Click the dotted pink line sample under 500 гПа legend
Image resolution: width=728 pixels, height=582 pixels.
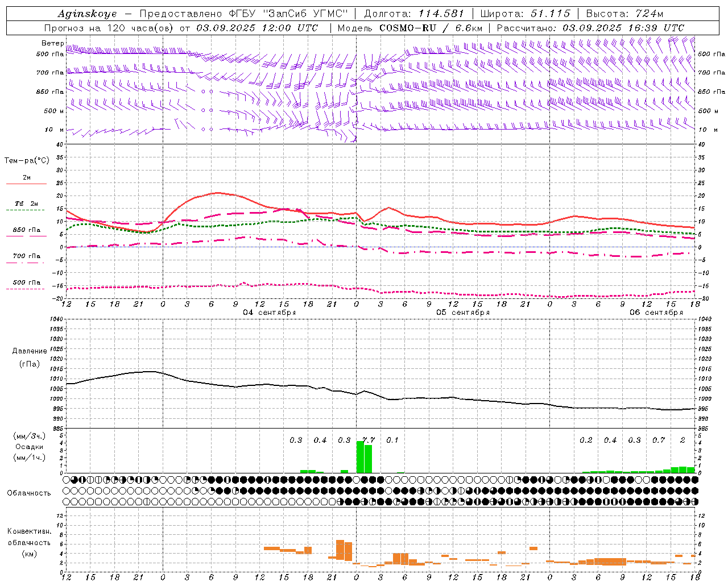(x=26, y=289)
